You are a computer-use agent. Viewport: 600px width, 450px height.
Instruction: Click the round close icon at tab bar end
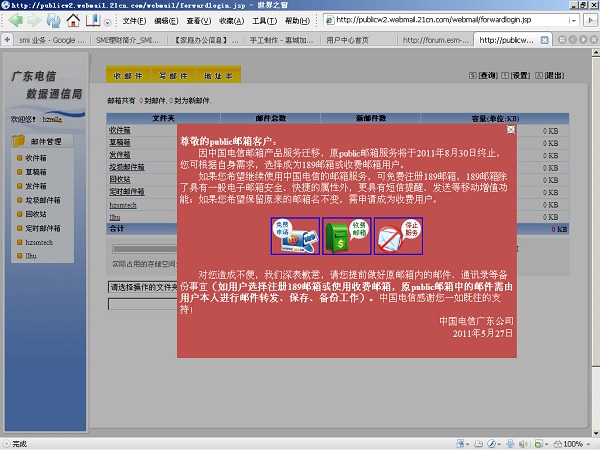[593, 39]
